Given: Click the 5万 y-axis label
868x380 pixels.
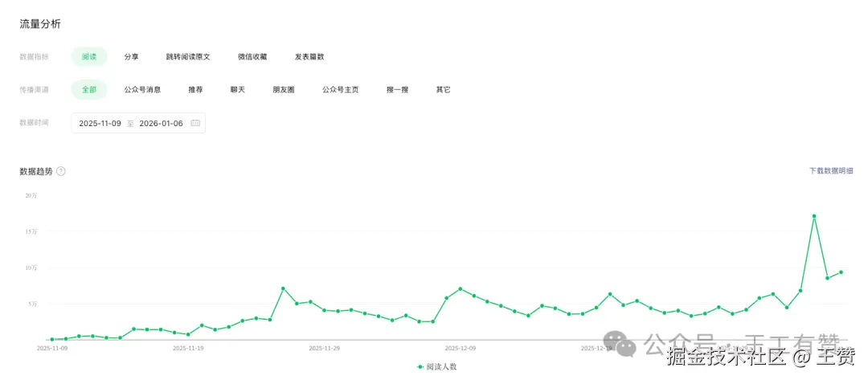Looking at the screenshot, I should (33, 304).
